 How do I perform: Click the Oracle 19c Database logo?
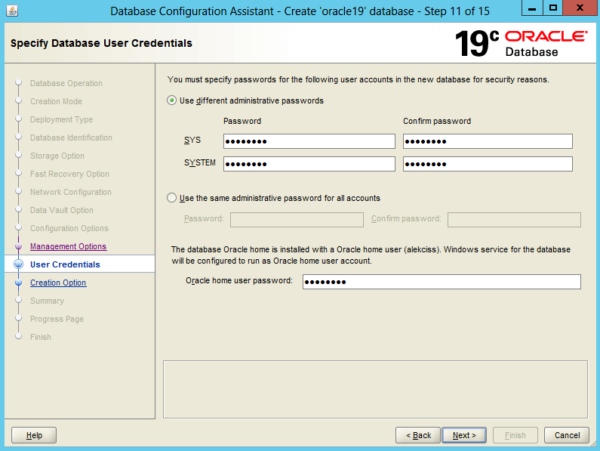pos(521,43)
